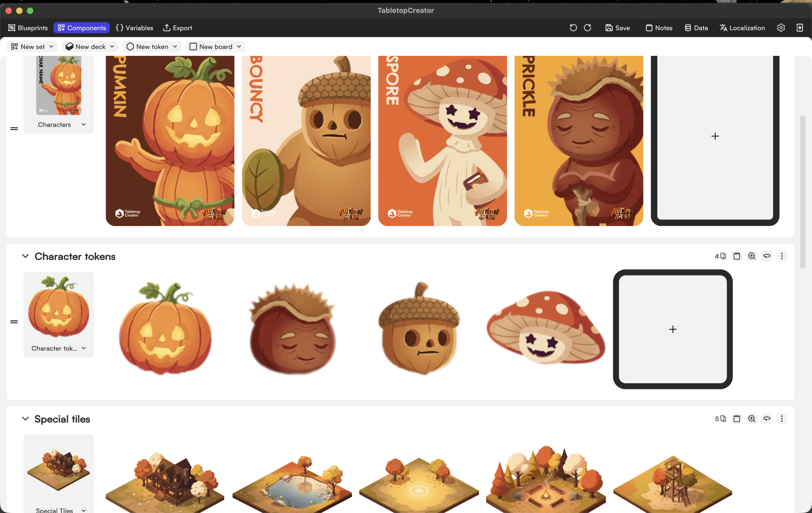The width and height of the screenshot is (812, 513).
Task: Open the New board dropdown
Action: (x=215, y=47)
